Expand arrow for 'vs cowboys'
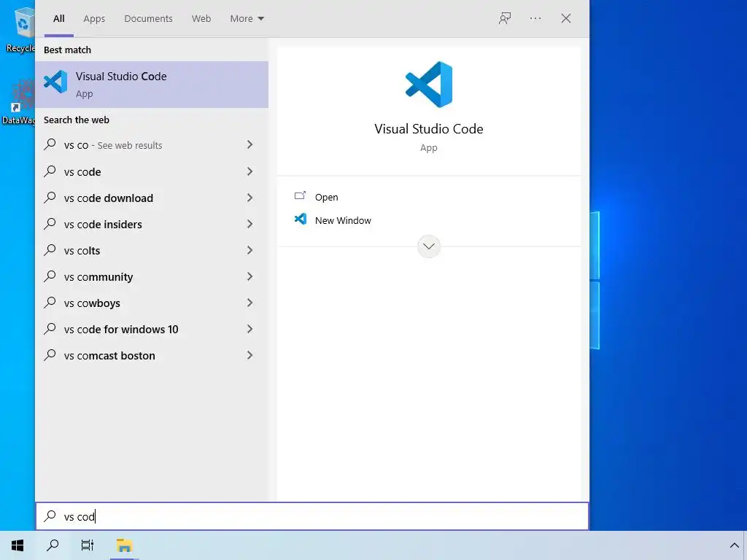 click(249, 303)
